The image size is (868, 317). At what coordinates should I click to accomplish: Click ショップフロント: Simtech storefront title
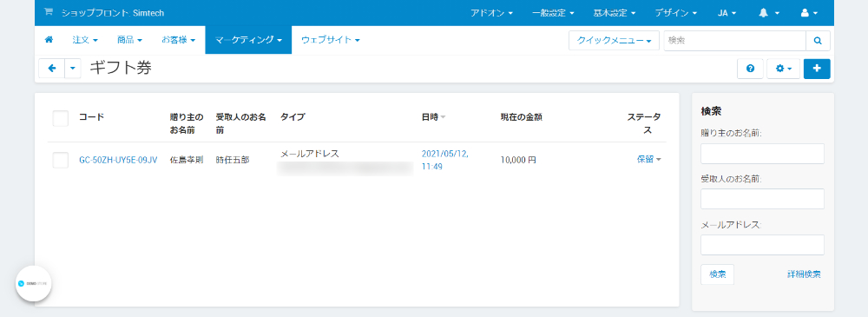[113, 13]
